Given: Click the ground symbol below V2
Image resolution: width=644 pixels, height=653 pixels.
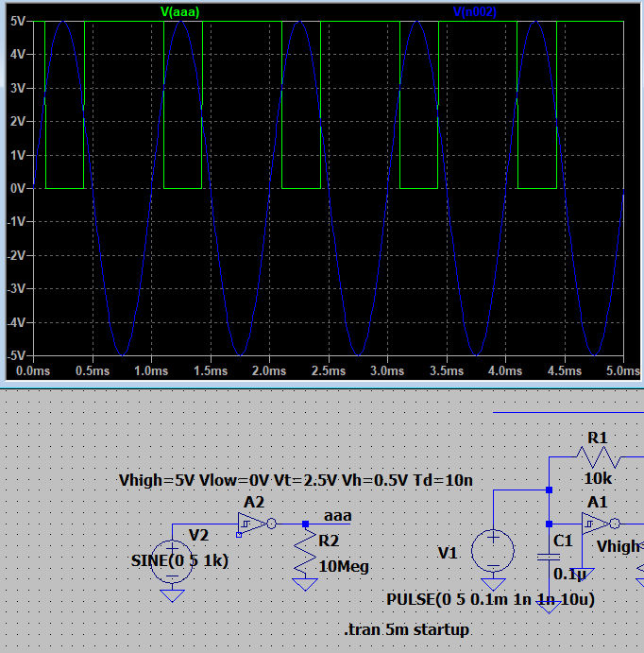Looking at the screenshot, I should [x=171, y=593].
